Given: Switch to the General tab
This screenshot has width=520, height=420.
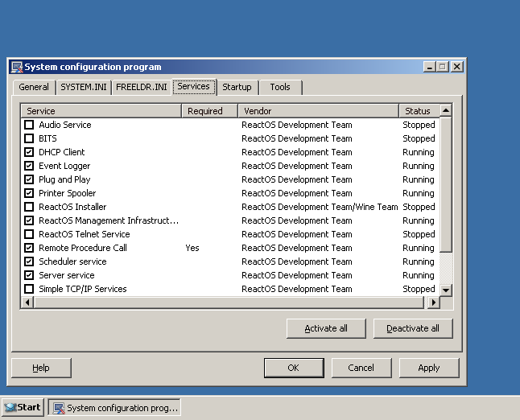Looking at the screenshot, I should [x=34, y=87].
